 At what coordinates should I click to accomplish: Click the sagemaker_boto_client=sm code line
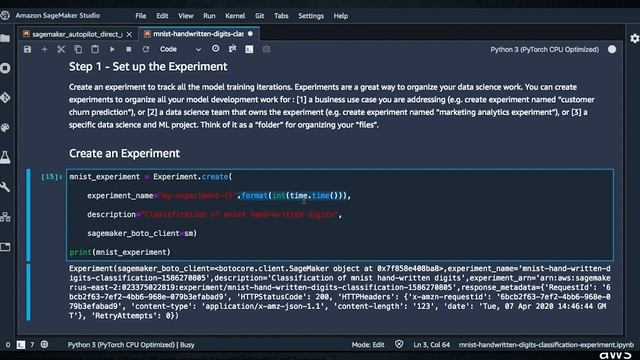click(x=142, y=233)
